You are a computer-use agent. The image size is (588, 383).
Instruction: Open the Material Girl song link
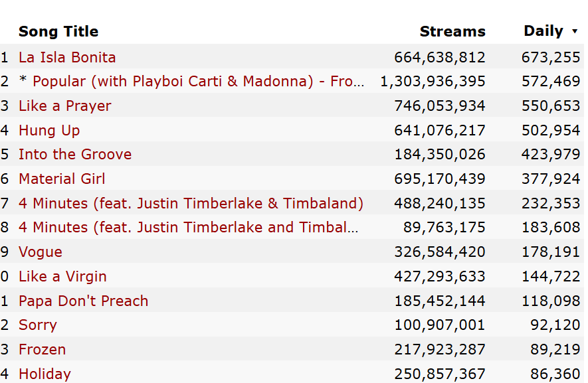62,179
